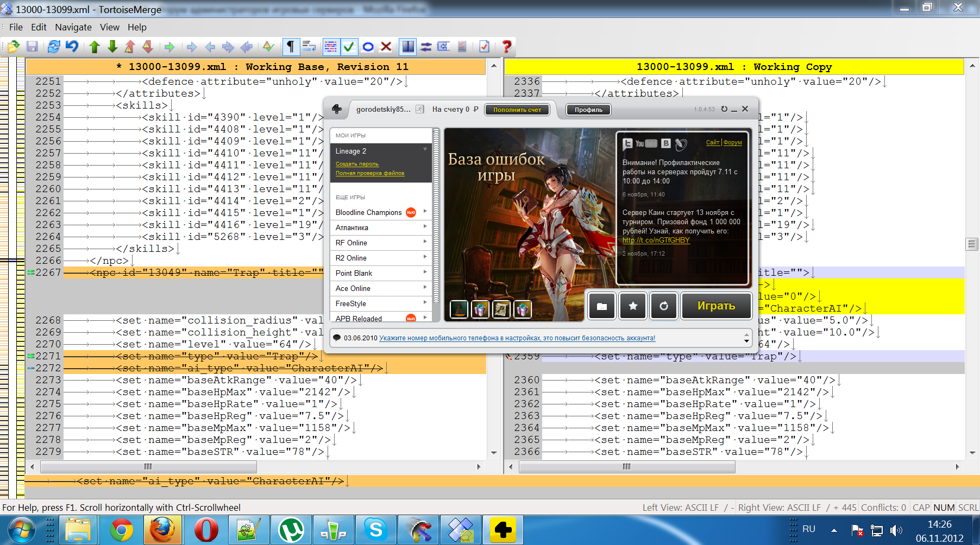This screenshot has height=545, width=980.
Task: Click the wrap lines toolbar icon
Action: [x=309, y=47]
